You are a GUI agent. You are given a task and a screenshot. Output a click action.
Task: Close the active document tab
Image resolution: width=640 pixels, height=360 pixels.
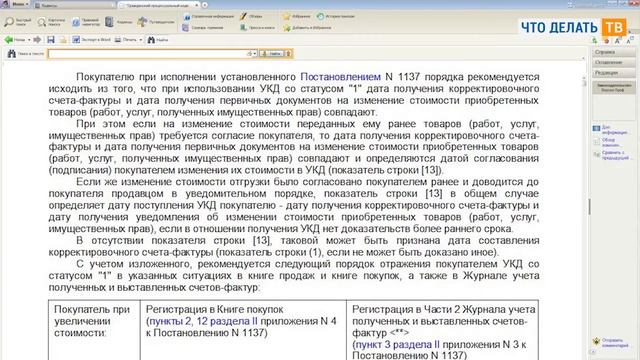click(x=197, y=5)
